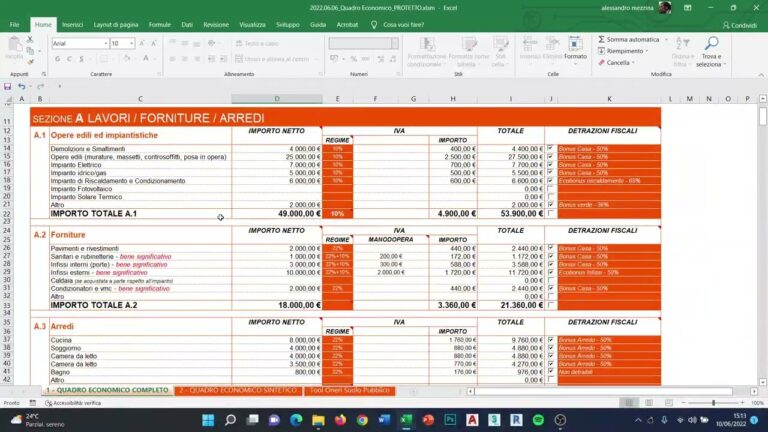Switch to Normal view in status bar
Viewport: 768px width, 432px height.
click(x=629, y=403)
